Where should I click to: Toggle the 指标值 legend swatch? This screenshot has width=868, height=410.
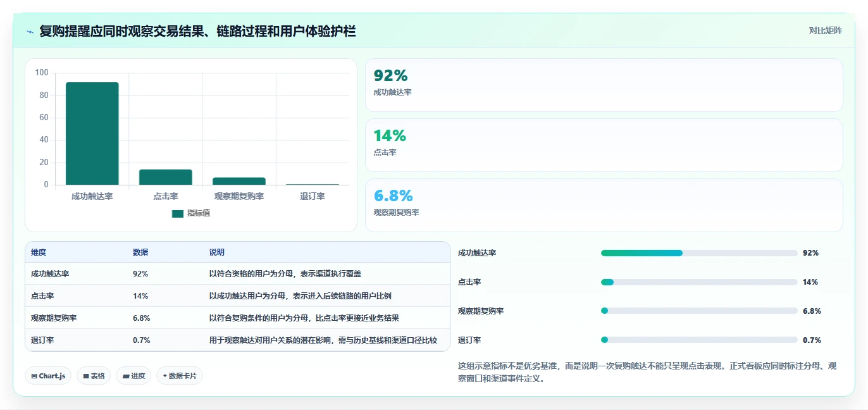pos(178,213)
